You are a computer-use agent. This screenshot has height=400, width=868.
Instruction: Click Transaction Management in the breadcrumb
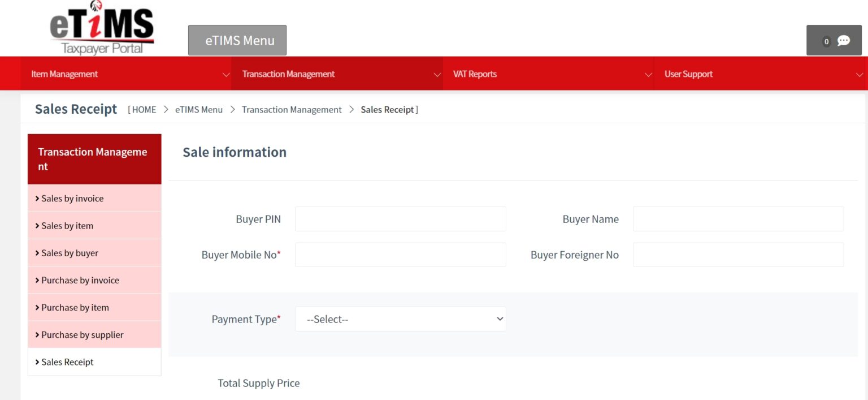(x=292, y=110)
